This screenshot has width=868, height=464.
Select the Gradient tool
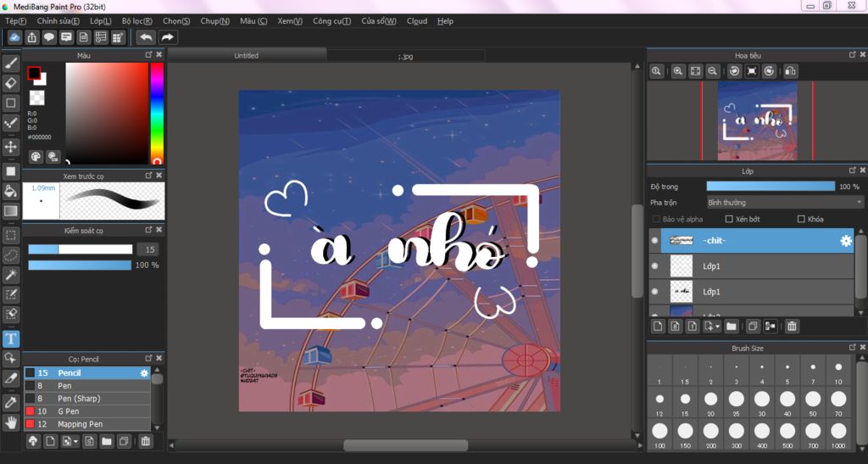click(10, 211)
